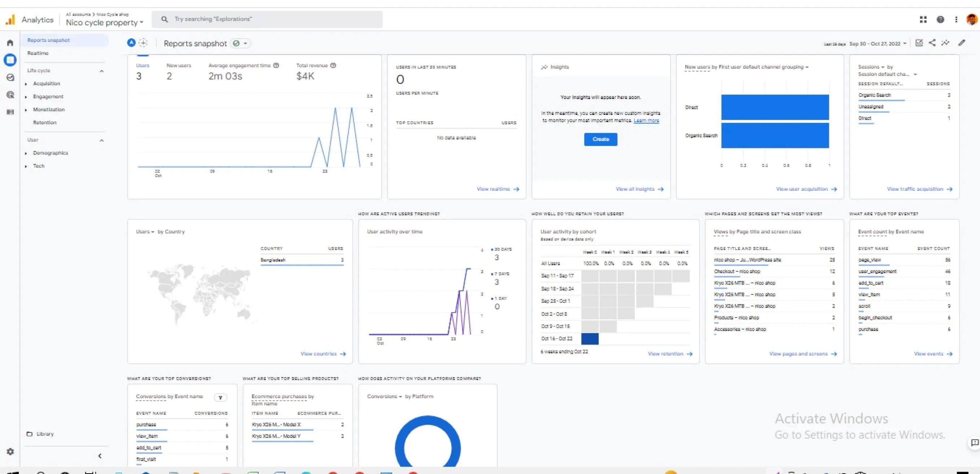
Task: Open Retention in the sidebar
Action: (x=44, y=122)
